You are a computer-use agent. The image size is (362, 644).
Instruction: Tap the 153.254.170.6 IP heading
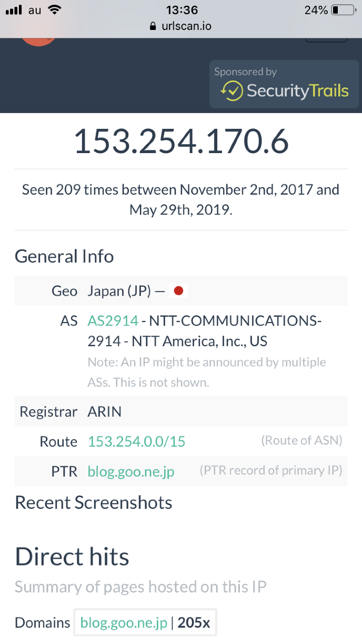pos(181,142)
